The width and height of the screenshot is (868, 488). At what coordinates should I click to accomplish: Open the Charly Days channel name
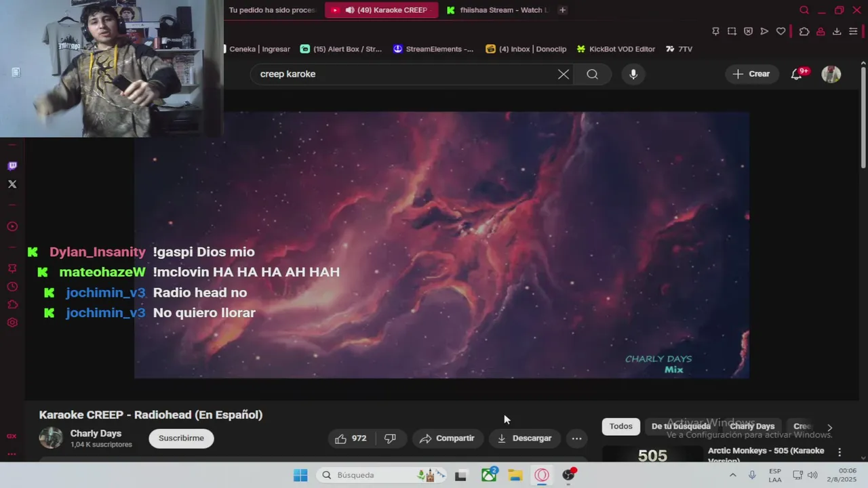(96, 434)
